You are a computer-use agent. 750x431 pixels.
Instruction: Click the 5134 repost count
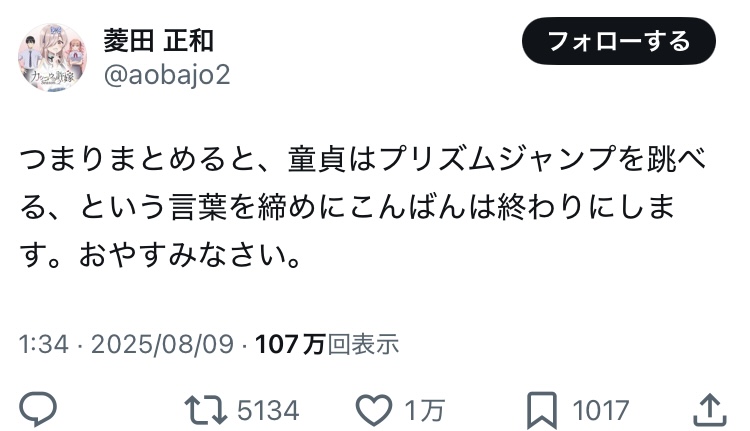[268, 410]
